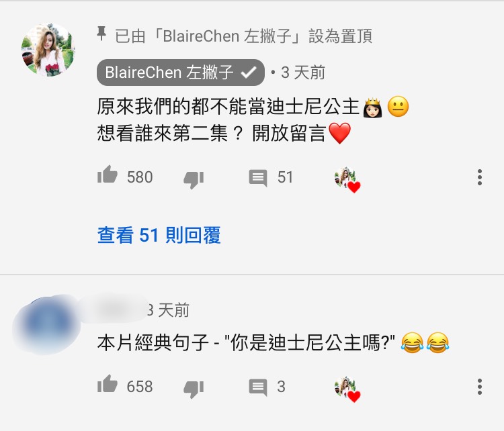The height and width of the screenshot is (431, 504).
Task: Open three-dot menu on second comment
Action: pyautogui.click(x=480, y=387)
